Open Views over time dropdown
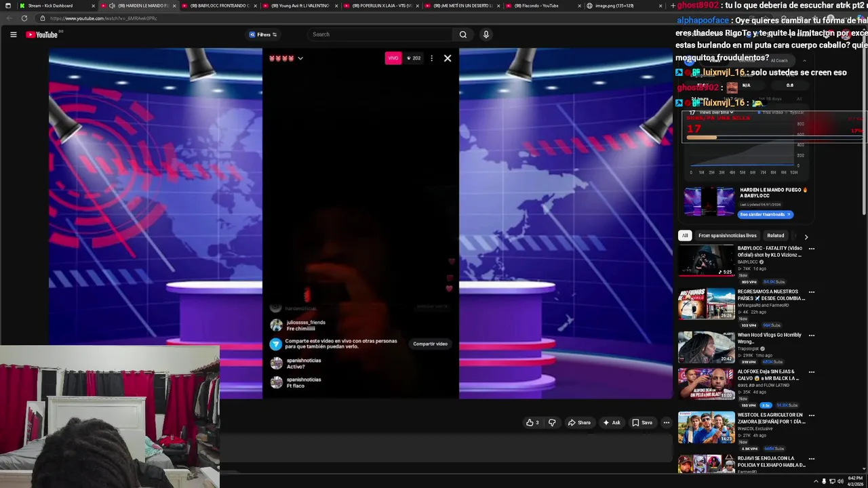The image size is (868, 488). pos(716,113)
